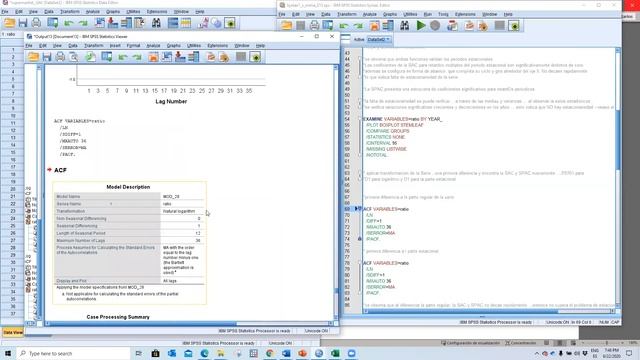The width and height of the screenshot is (640, 360).
Task: Open Chrome from the taskbar
Action: click(270, 353)
